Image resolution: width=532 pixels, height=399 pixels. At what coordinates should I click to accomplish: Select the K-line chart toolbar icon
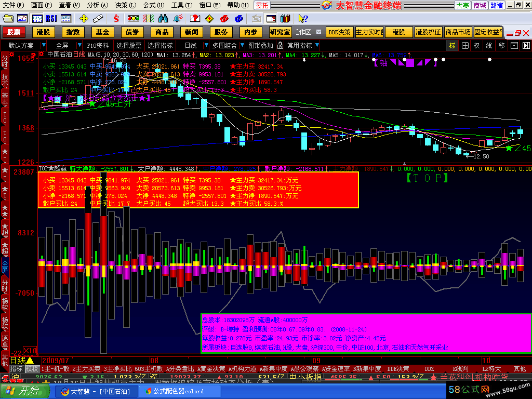37,18
